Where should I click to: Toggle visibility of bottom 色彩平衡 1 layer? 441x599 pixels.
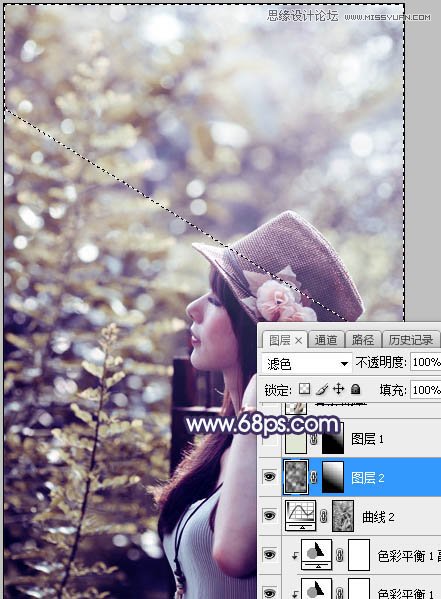click(269, 593)
